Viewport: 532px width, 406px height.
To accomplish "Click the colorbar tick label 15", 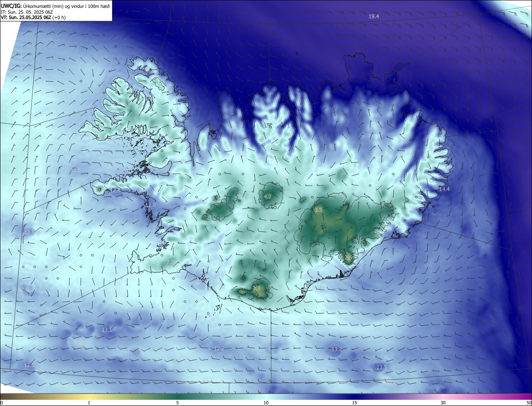I will 355,403.
